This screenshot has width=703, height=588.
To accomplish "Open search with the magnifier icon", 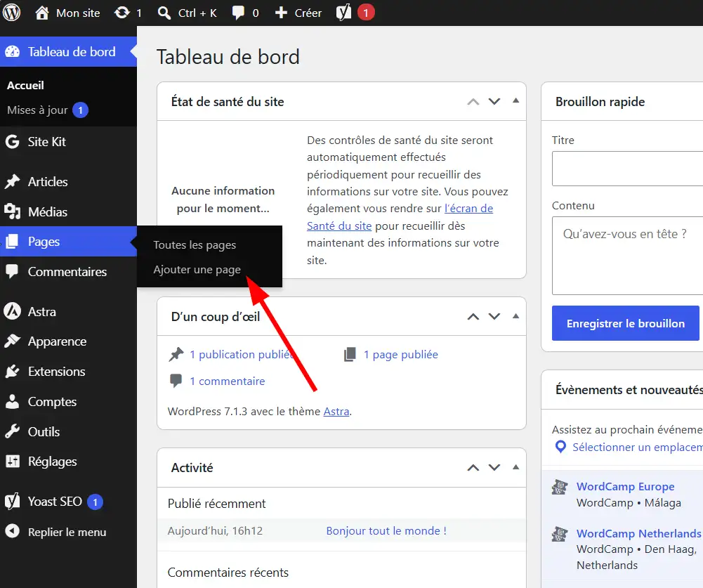I will pyautogui.click(x=164, y=13).
